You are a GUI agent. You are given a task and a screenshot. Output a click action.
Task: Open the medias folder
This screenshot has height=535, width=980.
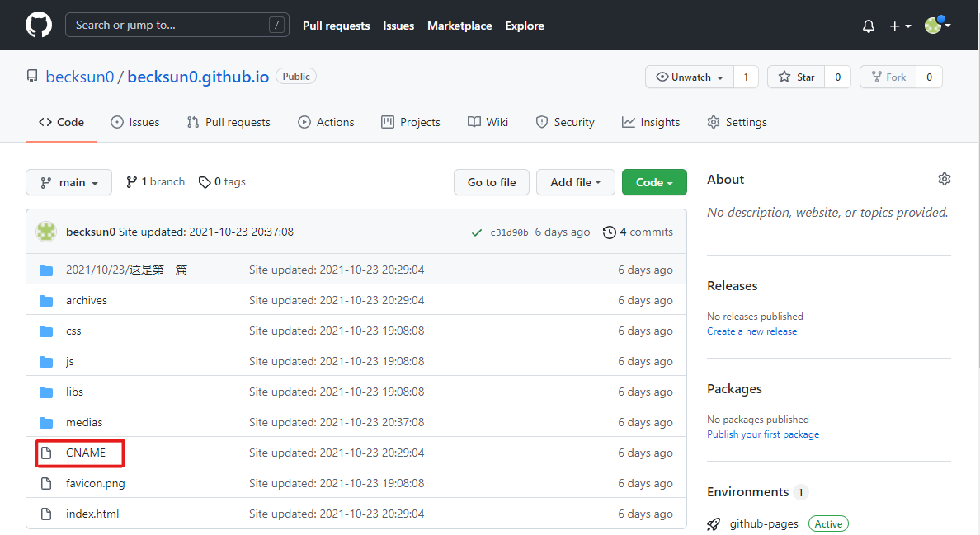pos(84,423)
